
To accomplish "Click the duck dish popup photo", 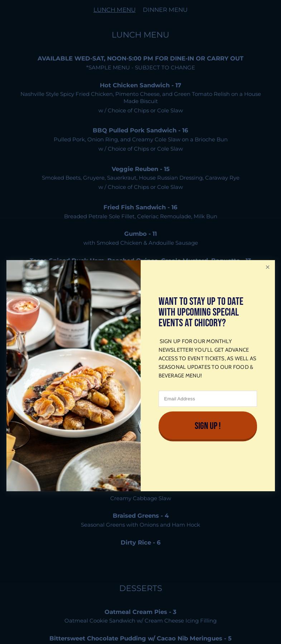I will pyautogui.click(x=73, y=375).
